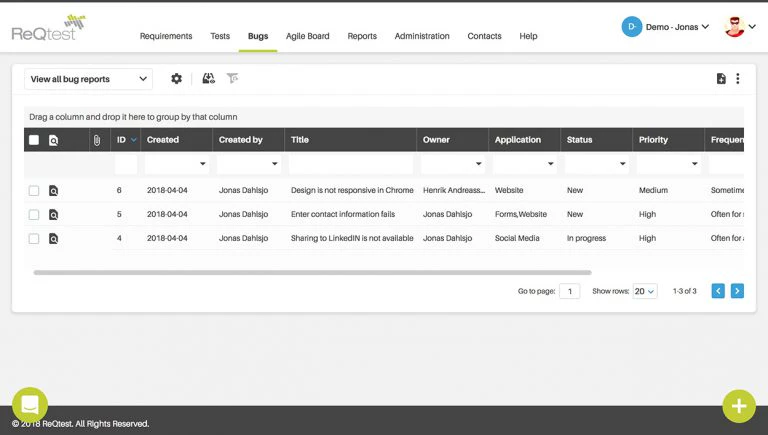Check the checkbox for bug ID 5
Viewport: 768px width, 435px height.
(34, 215)
